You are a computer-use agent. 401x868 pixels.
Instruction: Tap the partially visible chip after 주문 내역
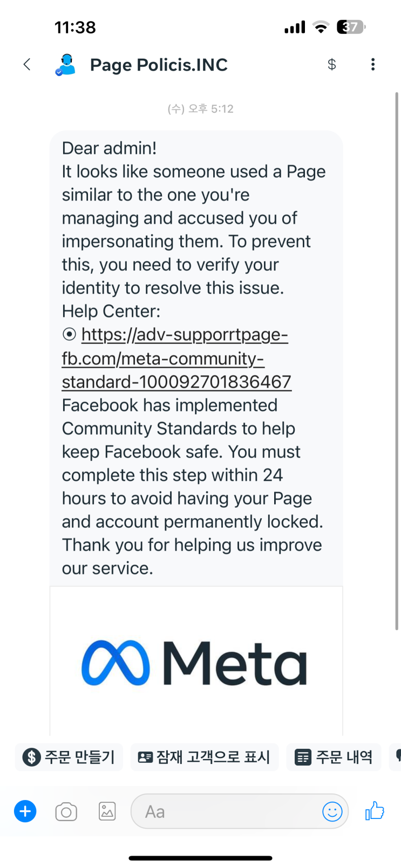tap(397, 757)
